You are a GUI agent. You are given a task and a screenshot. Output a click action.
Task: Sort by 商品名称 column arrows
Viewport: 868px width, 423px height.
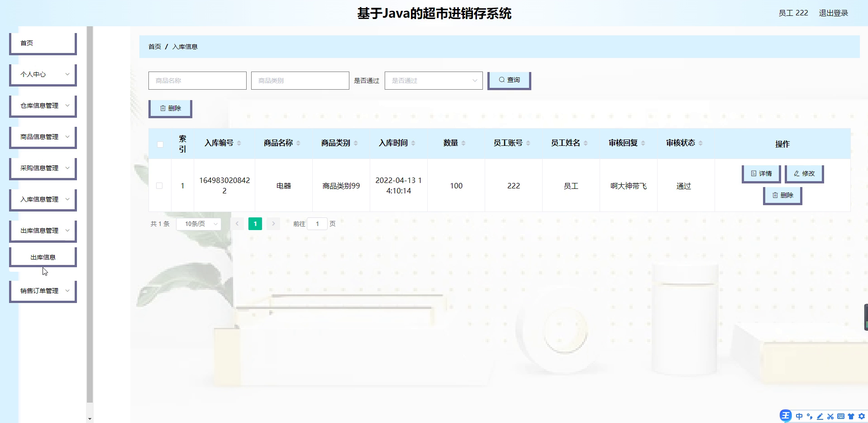(298, 143)
